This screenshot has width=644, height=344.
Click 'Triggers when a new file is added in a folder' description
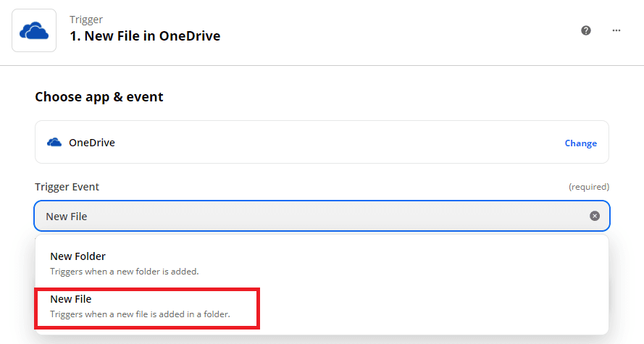point(140,314)
